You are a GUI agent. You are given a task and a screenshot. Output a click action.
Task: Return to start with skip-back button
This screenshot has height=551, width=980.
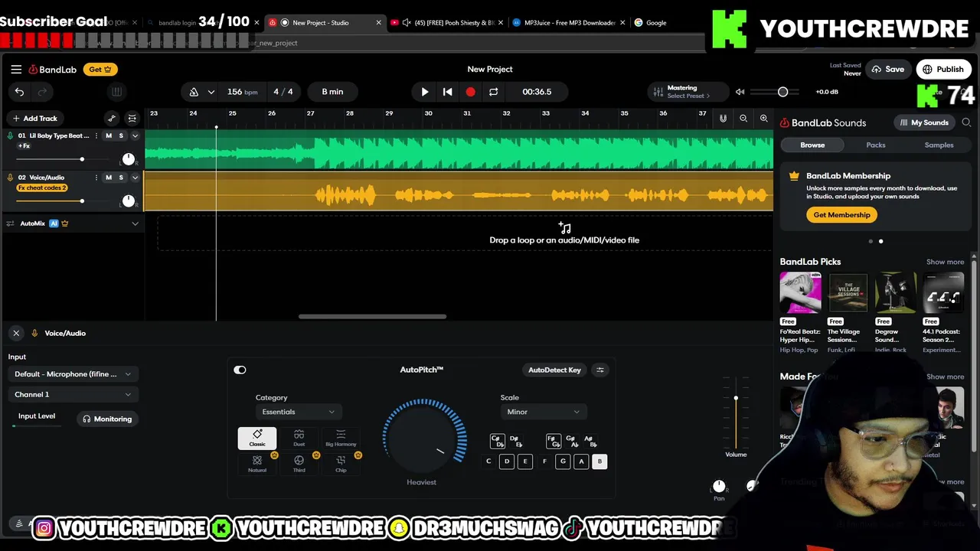coord(447,92)
